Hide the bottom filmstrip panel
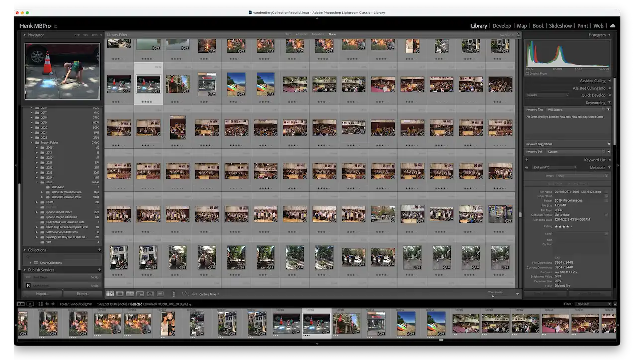Image resolution: width=634 pixels, height=364 pixels. tap(317, 343)
